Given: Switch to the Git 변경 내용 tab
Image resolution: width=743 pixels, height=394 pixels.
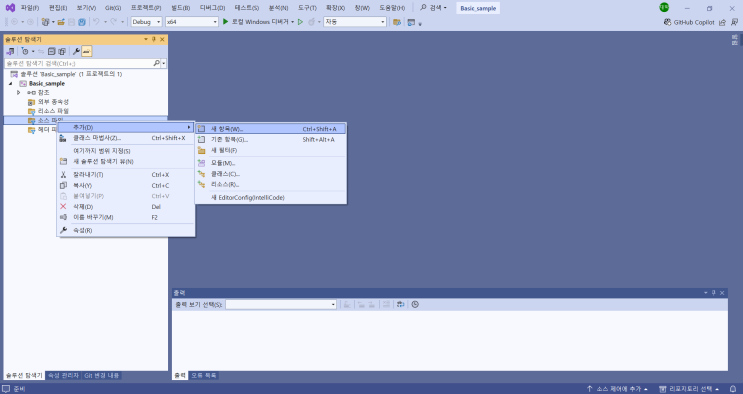Looking at the screenshot, I should click(101, 376).
